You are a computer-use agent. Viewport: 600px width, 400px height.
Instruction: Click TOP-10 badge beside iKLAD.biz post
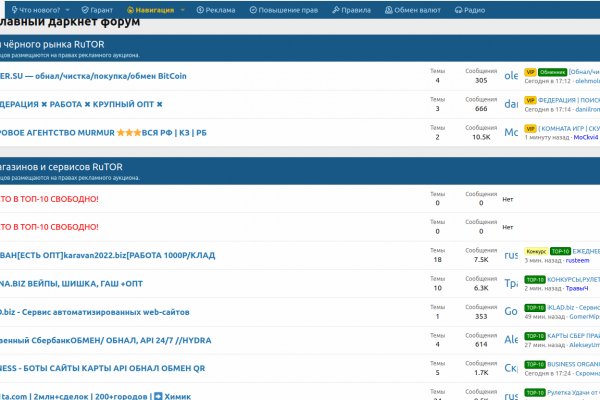coord(534,308)
